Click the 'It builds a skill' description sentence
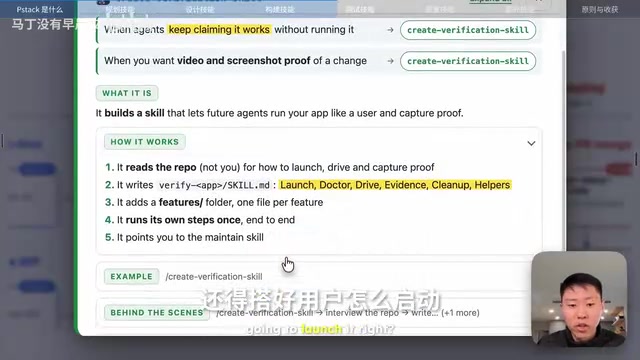The height and width of the screenshot is (360, 640). pyautogui.click(x=280, y=113)
